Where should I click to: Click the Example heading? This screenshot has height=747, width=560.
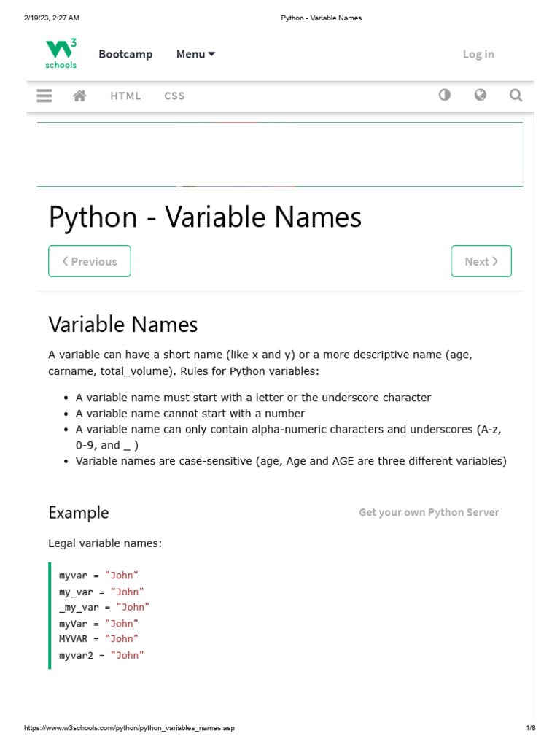click(79, 513)
